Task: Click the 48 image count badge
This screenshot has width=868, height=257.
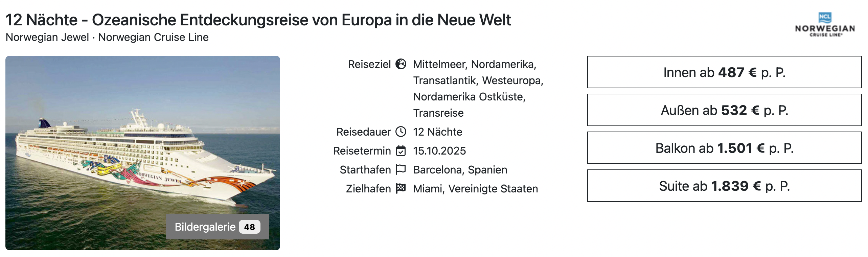Action: pos(249,227)
